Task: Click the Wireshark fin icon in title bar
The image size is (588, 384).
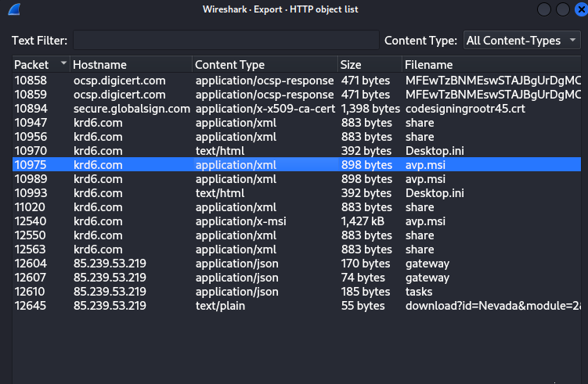Action: (13, 9)
